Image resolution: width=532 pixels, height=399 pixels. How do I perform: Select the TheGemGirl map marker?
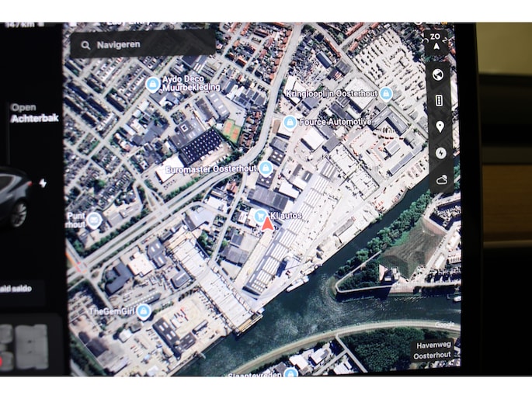pyautogui.click(x=143, y=311)
